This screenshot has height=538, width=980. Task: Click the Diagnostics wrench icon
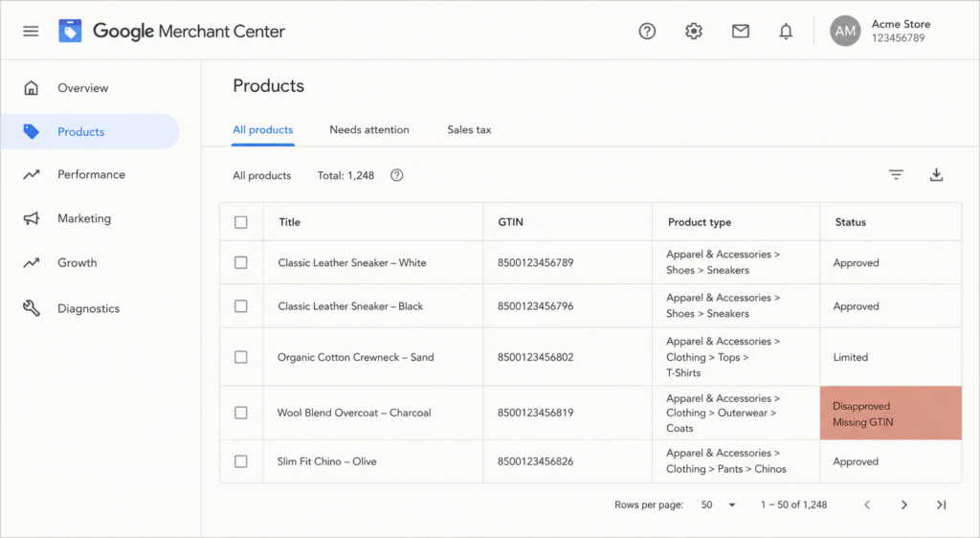pyautogui.click(x=32, y=308)
